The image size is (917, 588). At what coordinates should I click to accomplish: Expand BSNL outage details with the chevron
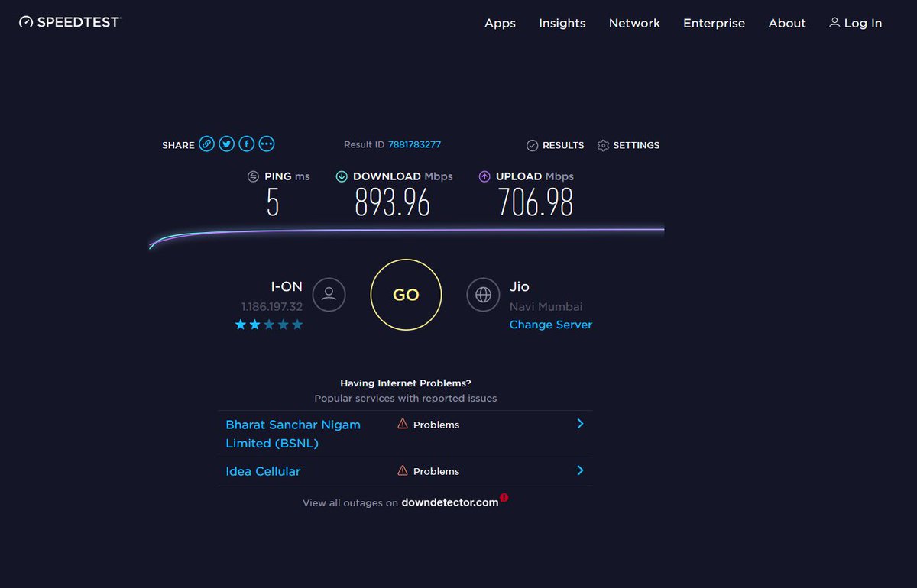point(580,423)
